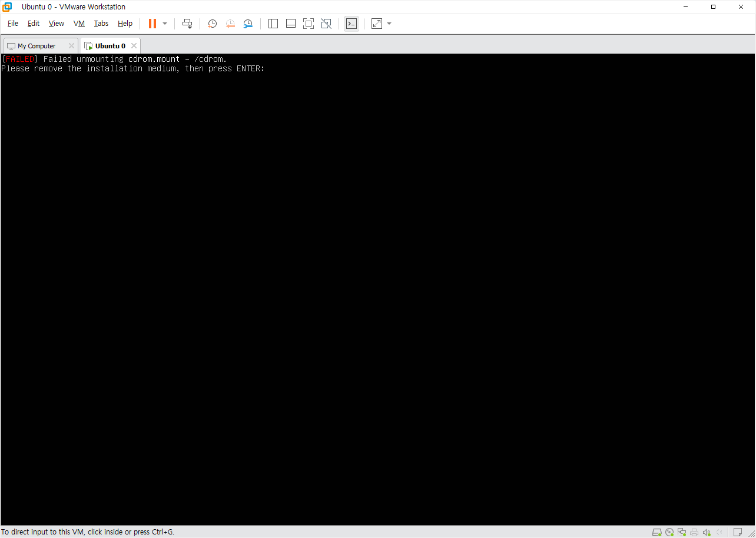756x538 pixels.
Task: Toggle the thumbnail bar view
Action: [x=291, y=24]
